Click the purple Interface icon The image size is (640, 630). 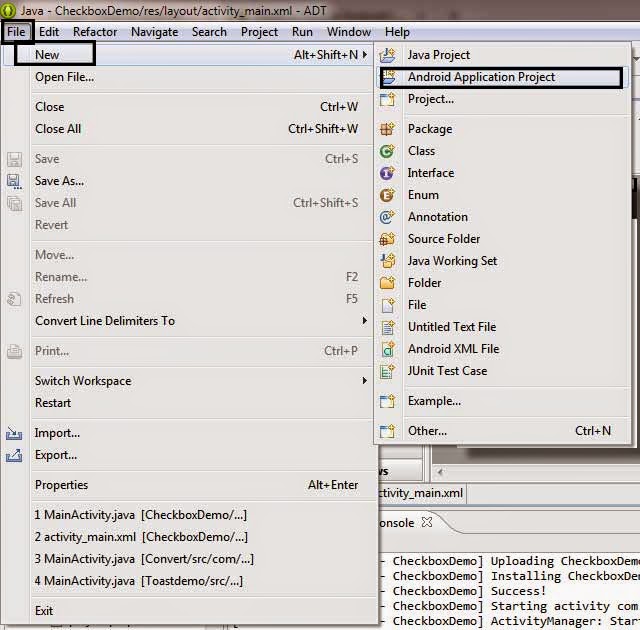387,173
